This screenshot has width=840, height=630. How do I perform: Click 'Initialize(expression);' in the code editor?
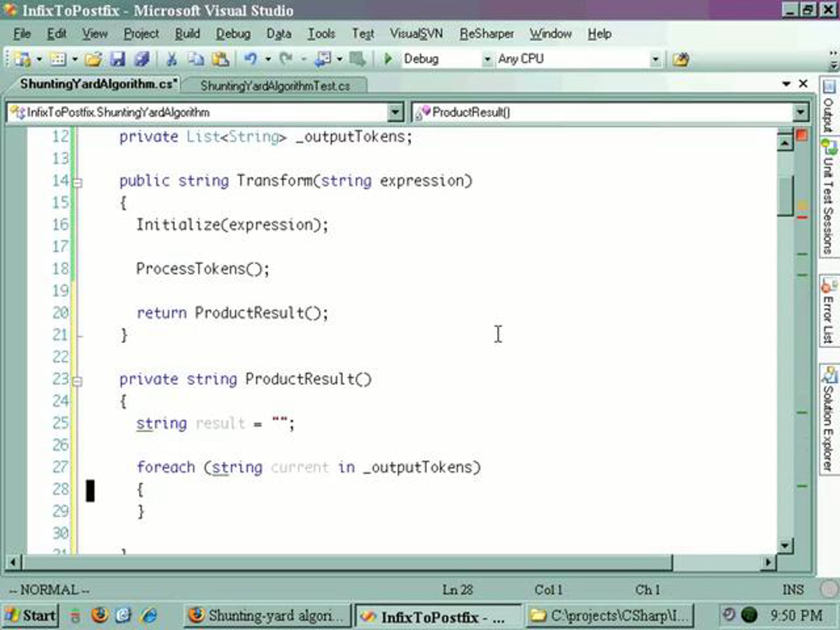click(232, 225)
